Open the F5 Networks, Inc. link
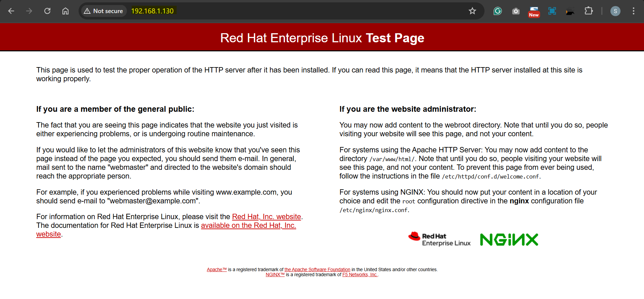 [360, 275]
